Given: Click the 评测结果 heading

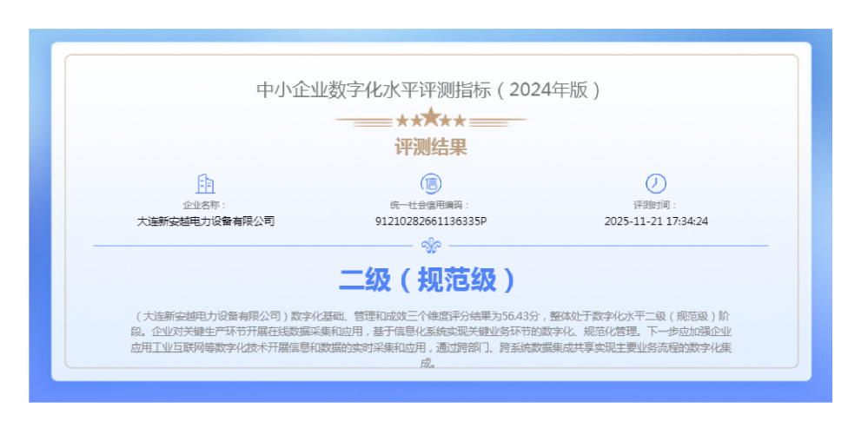Looking at the screenshot, I should click(x=431, y=147).
